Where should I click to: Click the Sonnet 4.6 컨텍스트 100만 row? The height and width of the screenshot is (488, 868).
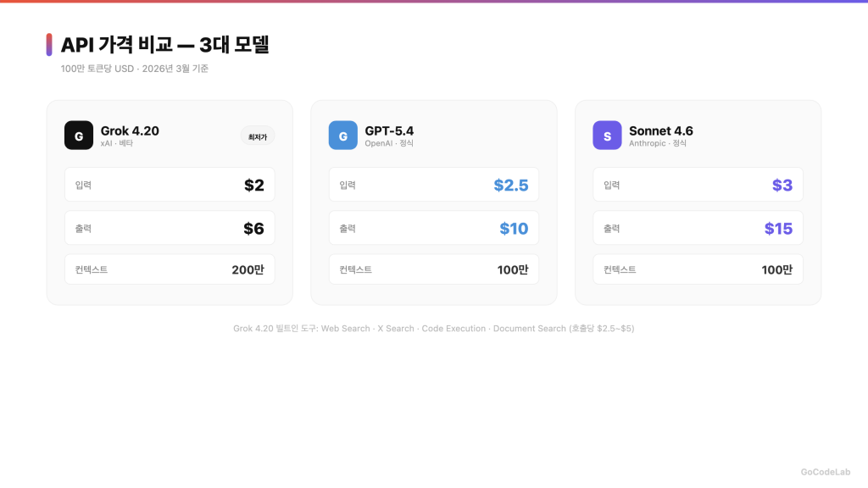[x=698, y=269]
